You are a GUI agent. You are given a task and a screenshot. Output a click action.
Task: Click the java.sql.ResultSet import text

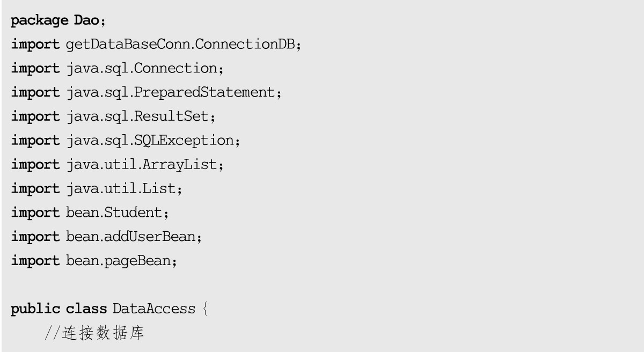click(141, 116)
